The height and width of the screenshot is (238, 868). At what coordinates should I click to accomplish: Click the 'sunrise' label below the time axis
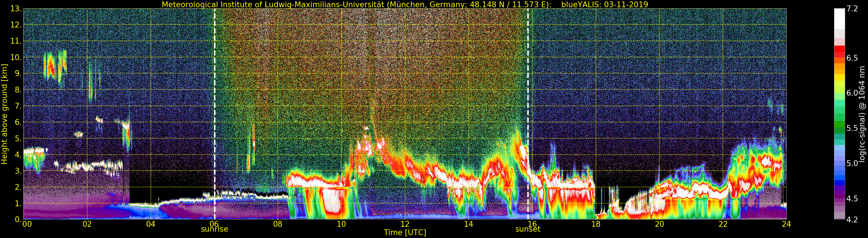215,229
